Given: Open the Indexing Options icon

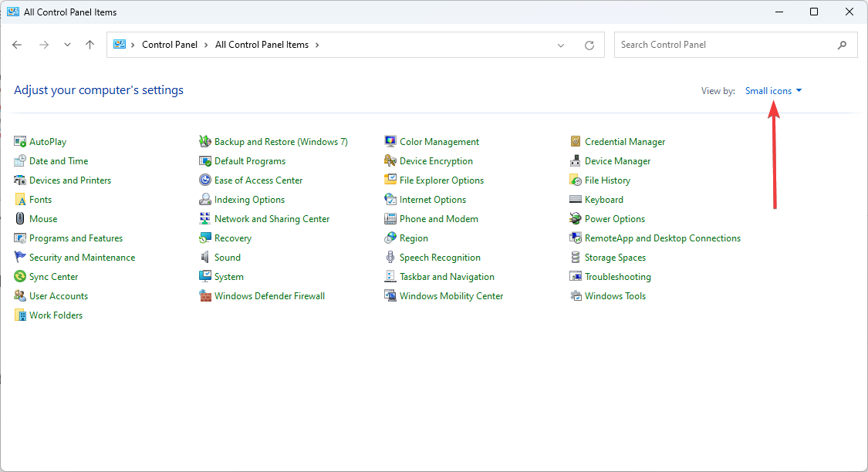Looking at the screenshot, I should (x=205, y=200).
